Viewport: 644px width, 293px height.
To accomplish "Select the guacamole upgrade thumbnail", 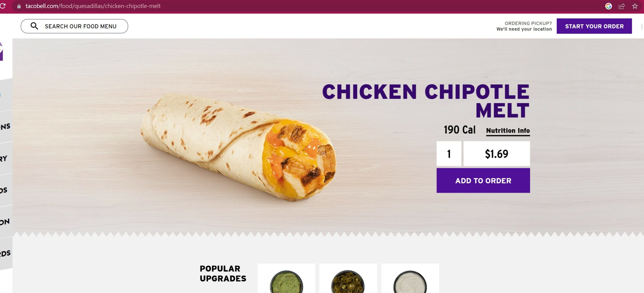I will click(286, 278).
